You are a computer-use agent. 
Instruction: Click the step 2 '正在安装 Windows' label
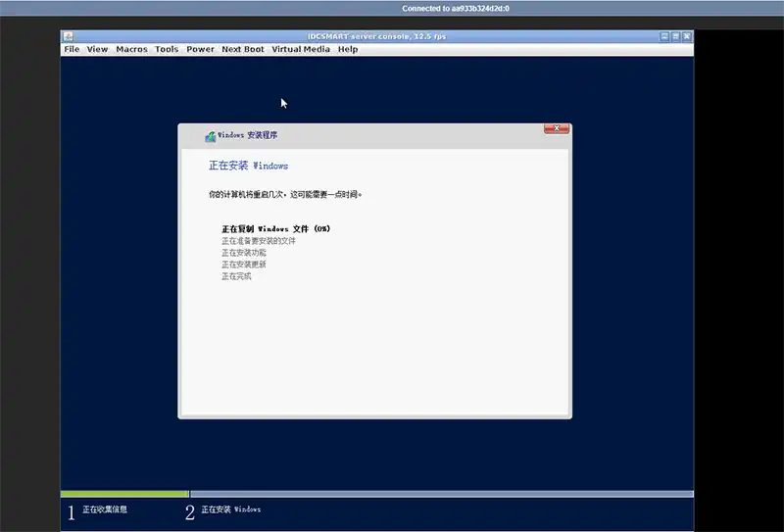pyautogui.click(x=231, y=509)
